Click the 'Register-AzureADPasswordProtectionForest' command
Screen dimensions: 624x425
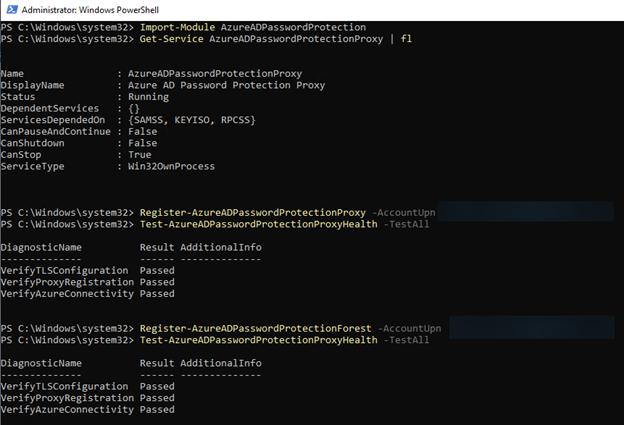click(x=255, y=328)
